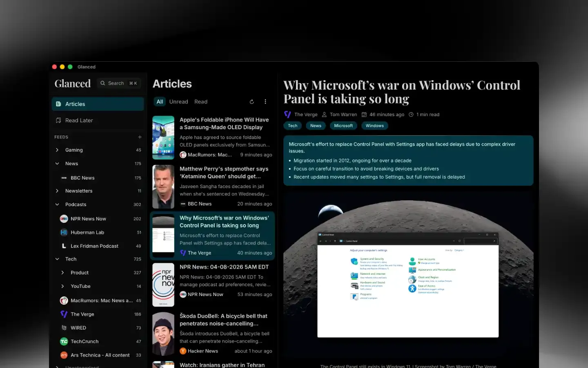Switch to the Read tab
588x368 pixels.
tap(200, 101)
